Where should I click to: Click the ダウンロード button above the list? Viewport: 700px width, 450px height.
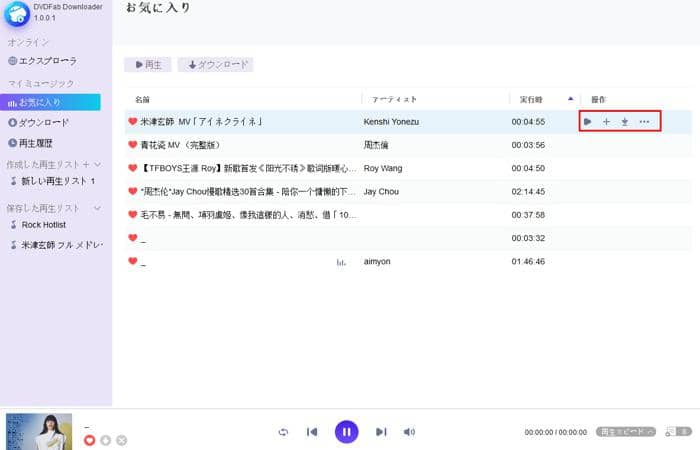(215, 64)
